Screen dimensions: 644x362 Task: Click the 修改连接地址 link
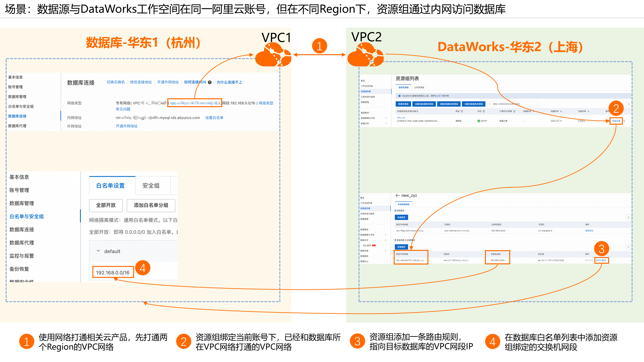[x=141, y=82]
